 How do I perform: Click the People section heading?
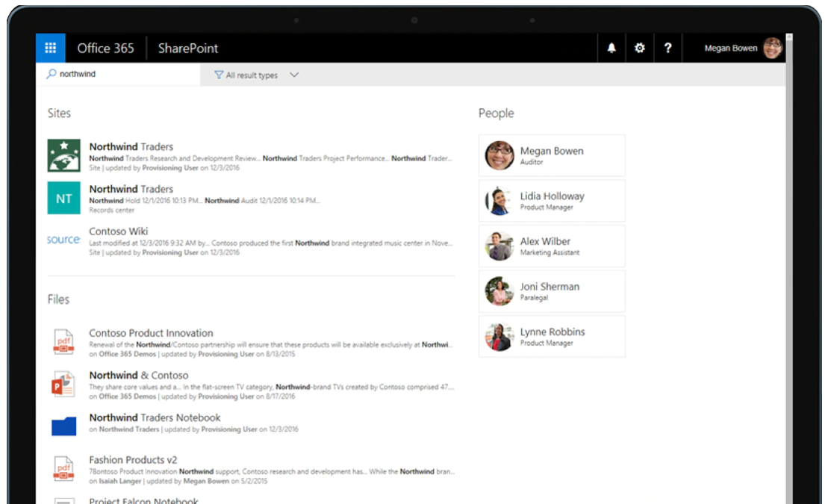497,113
